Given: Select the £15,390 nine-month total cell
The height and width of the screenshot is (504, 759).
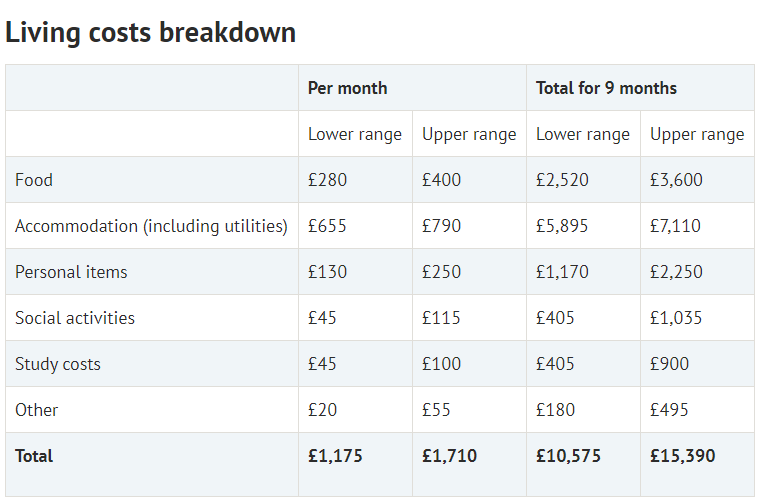Looking at the screenshot, I should tap(682, 456).
